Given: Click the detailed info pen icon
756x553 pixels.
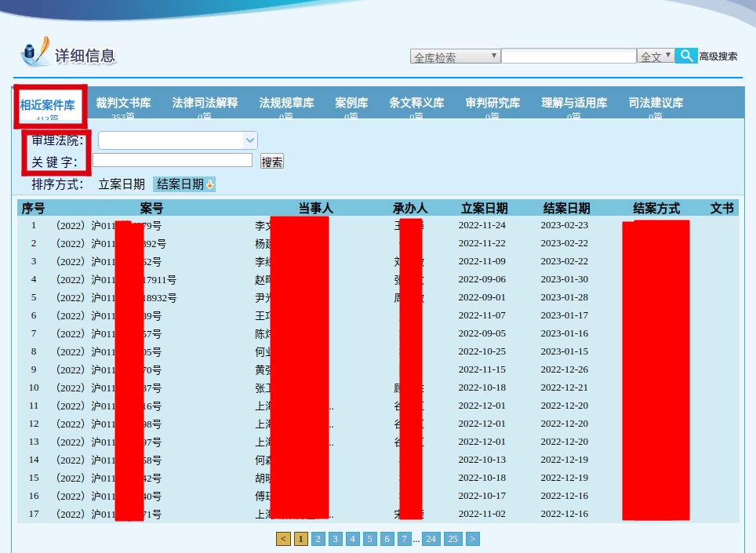Looking at the screenshot, I should [35, 53].
